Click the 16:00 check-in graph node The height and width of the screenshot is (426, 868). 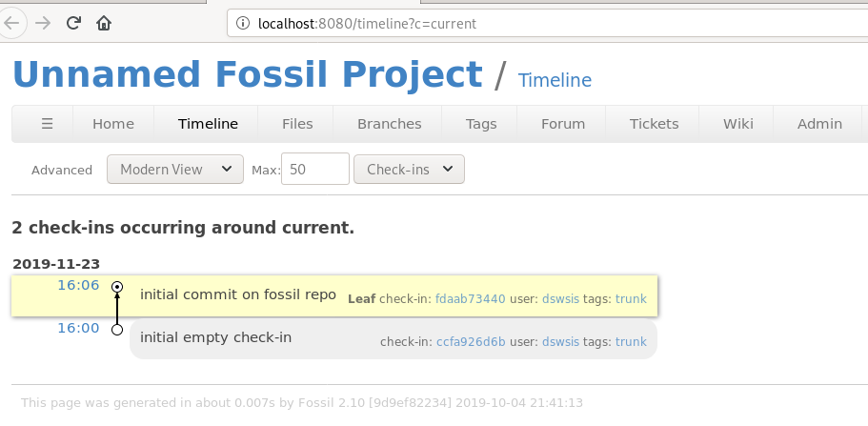tap(117, 330)
